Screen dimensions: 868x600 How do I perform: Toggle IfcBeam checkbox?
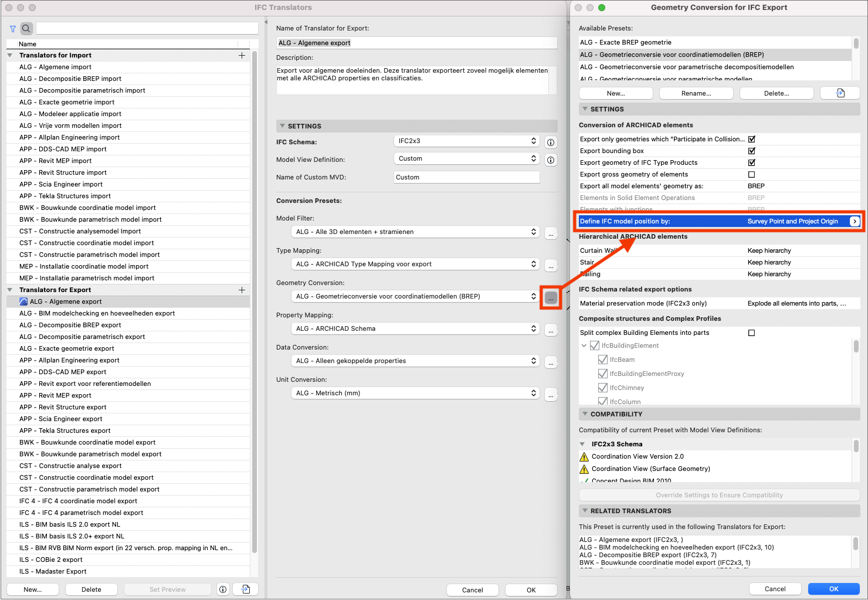click(603, 360)
